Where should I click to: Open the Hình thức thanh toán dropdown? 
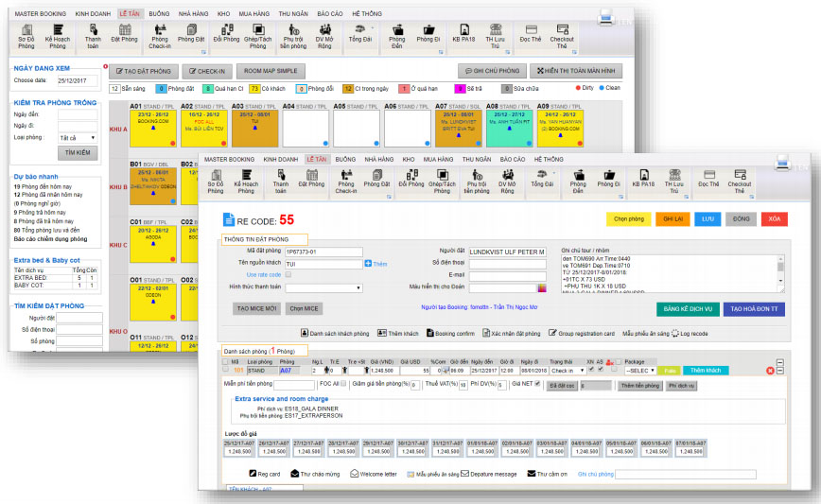tap(323, 287)
